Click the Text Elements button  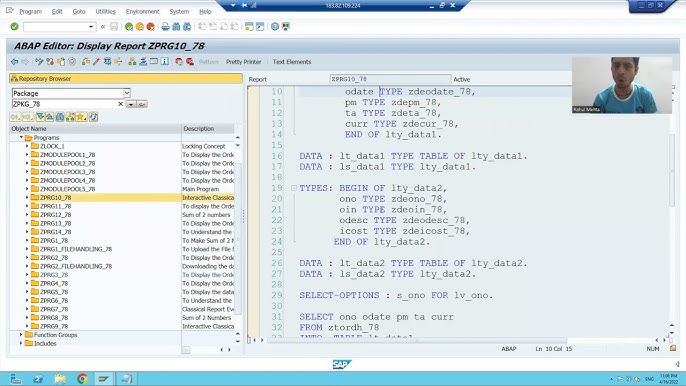click(292, 62)
